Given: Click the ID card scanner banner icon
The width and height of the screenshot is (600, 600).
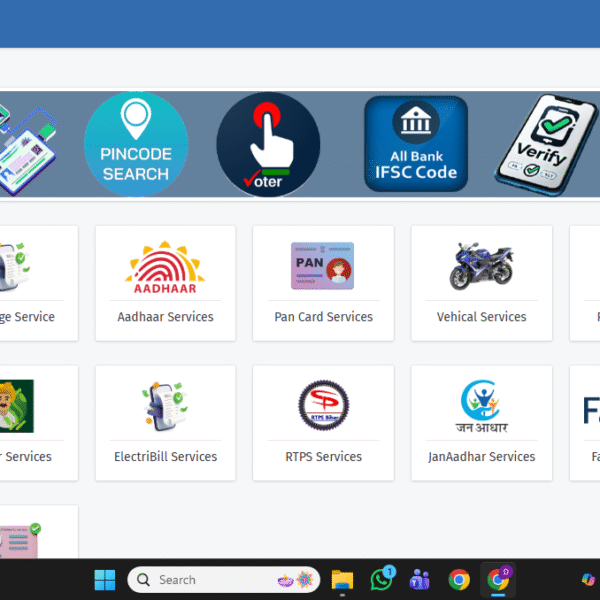Looking at the screenshot, I should (28, 149).
